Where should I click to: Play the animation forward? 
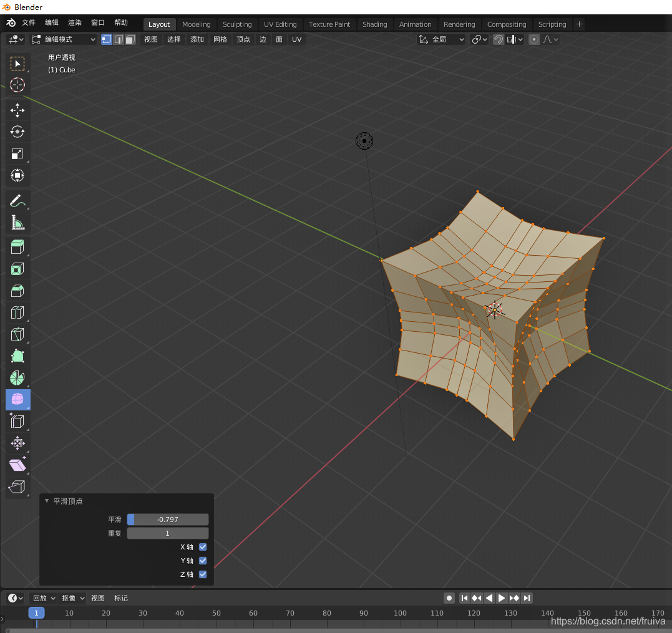pos(502,598)
